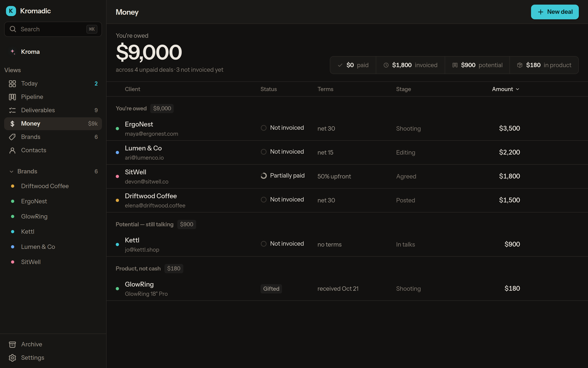588x368 pixels.
Task: Click the Settings gear icon
Action: pyautogui.click(x=12, y=358)
